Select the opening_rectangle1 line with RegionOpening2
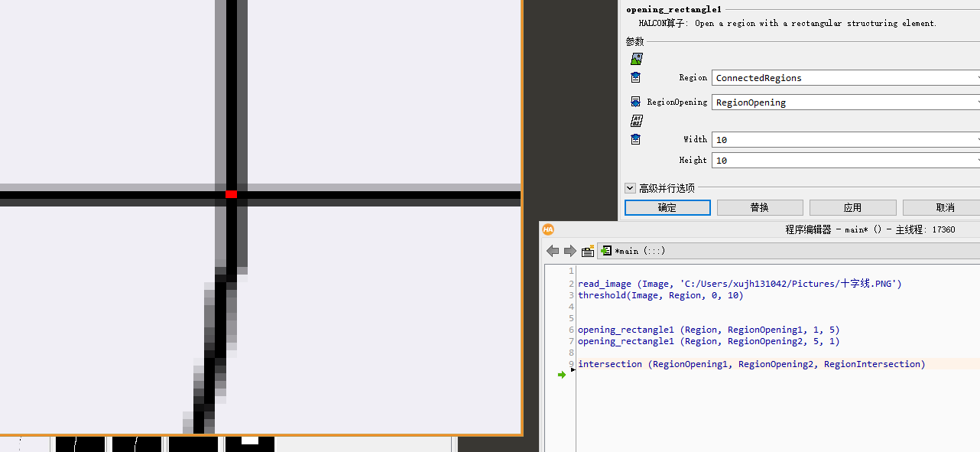This screenshot has height=452, width=980. [x=709, y=342]
